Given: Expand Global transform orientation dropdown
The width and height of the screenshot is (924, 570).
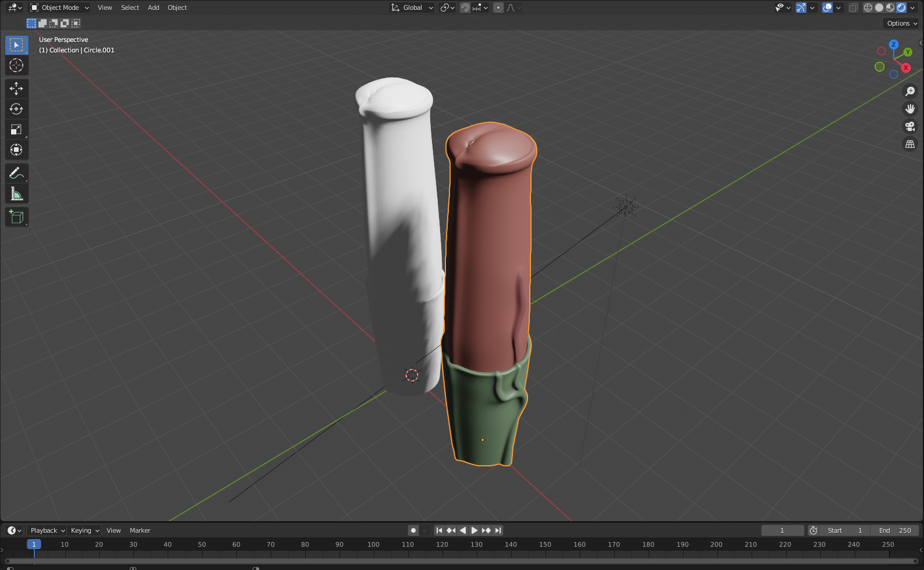Looking at the screenshot, I should point(412,8).
